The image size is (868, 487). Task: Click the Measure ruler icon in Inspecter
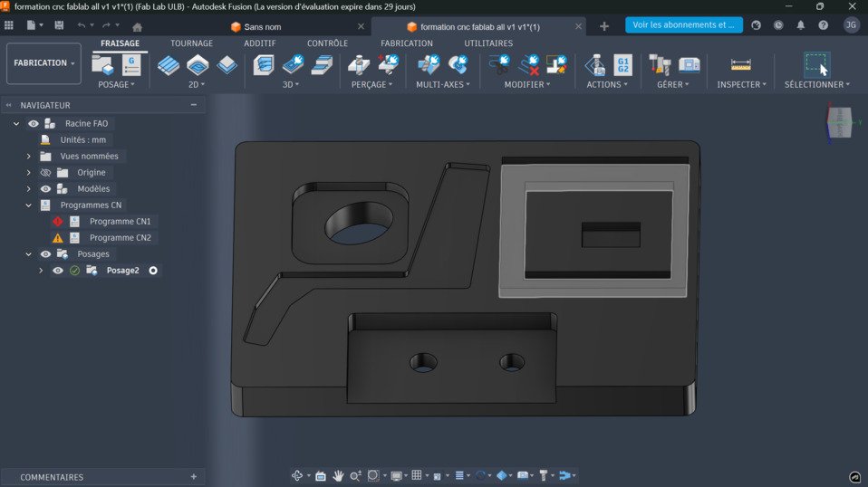(740, 64)
